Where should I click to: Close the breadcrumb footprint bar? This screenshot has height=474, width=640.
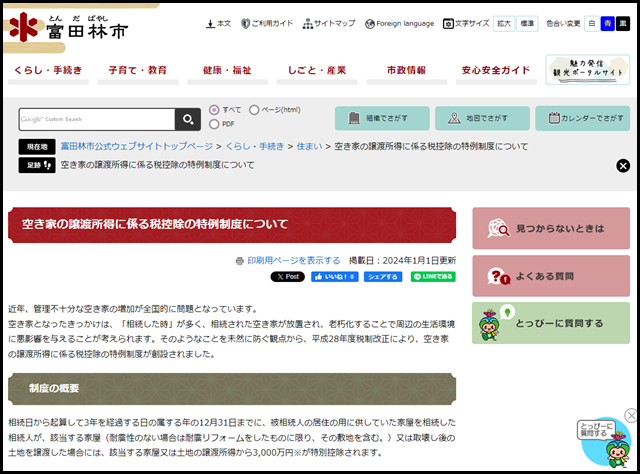[623, 166]
